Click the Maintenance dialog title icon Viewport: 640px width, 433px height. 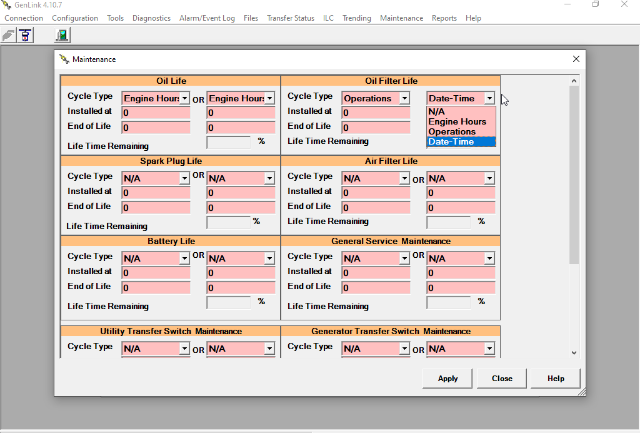(x=64, y=59)
